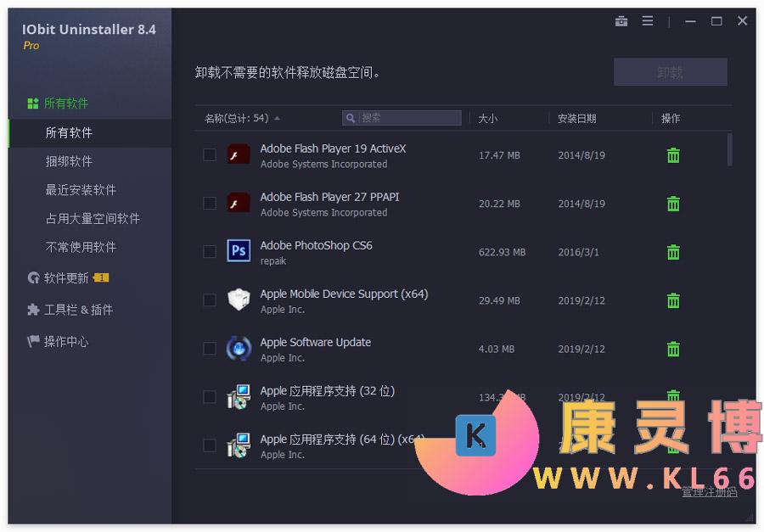Screen dimensions: 764x532
Task: Click the Pro edition label
Action: tap(31, 45)
